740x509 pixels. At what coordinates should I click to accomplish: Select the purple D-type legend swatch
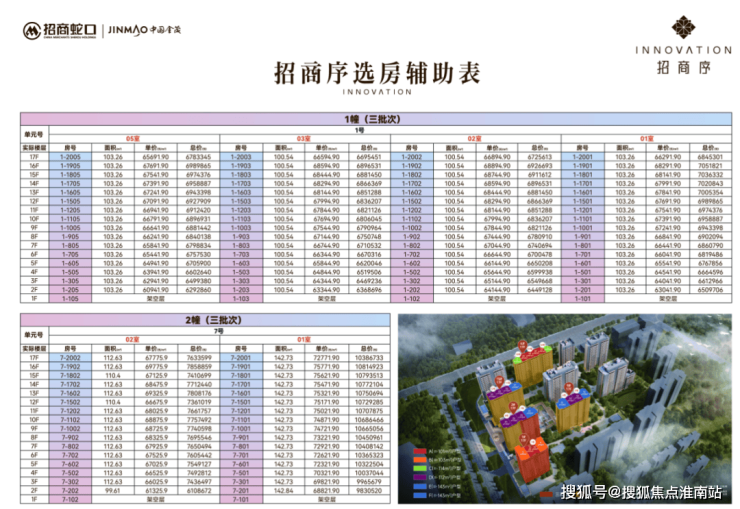pos(420,477)
